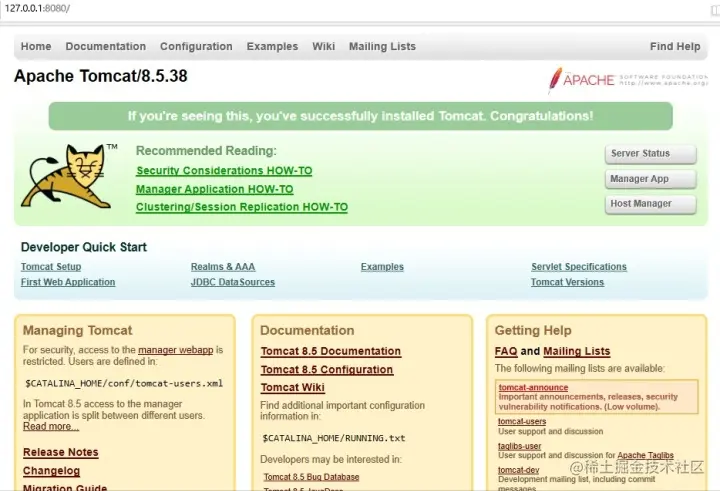Open the Tomcat Setup link
This screenshot has width=720, height=491.
tap(51, 267)
